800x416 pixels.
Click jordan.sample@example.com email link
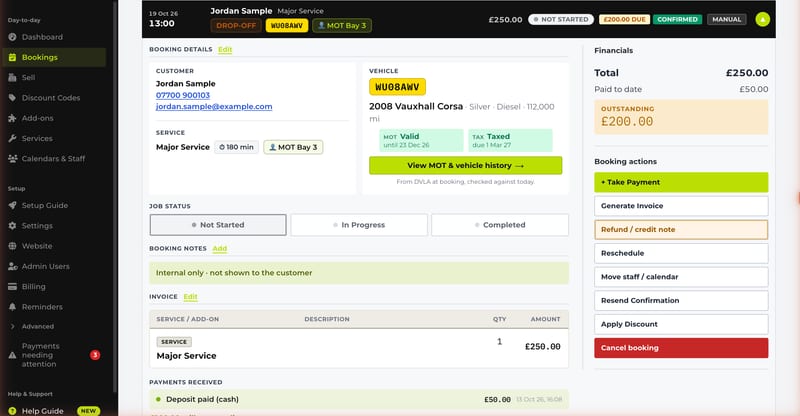click(214, 106)
